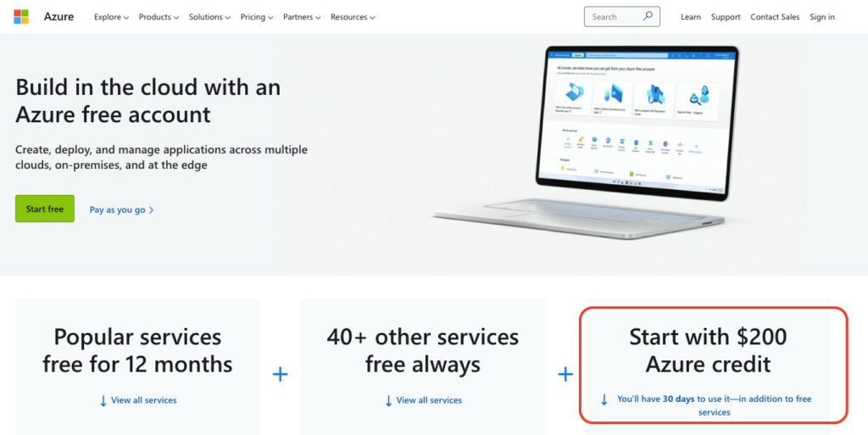The image size is (868, 435).
Task: Click the search magnifier icon
Action: pyautogui.click(x=647, y=16)
